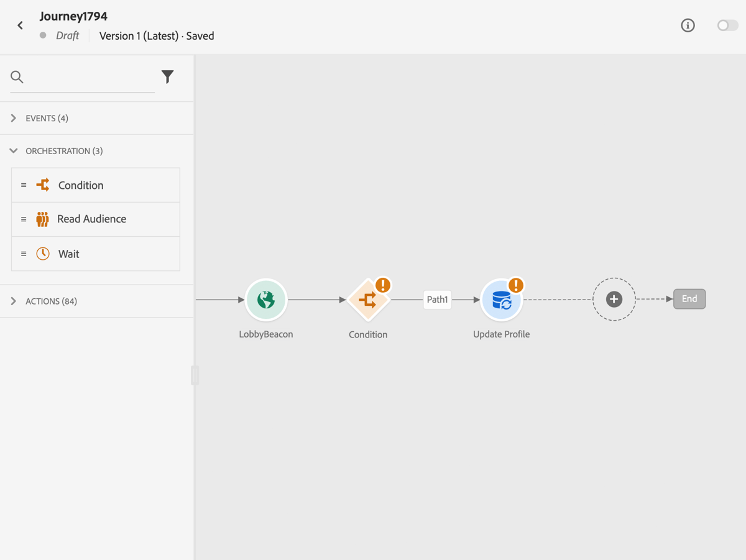Open the filter icon above the activity list
746x560 pixels.
click(167, 76)
